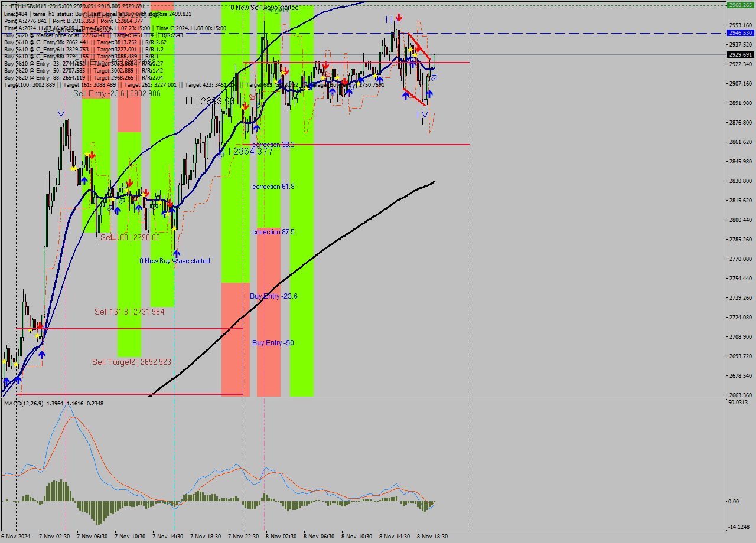Image resolution: width=756 pixels, height=543 pixels.
Task: Click the green 2968.265 price tag
Action: point(740,5)
